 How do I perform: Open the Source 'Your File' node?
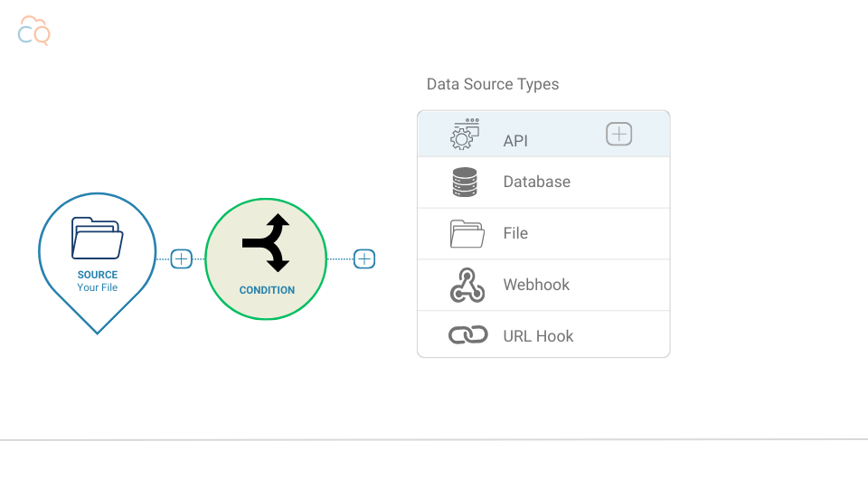[98, 287]
